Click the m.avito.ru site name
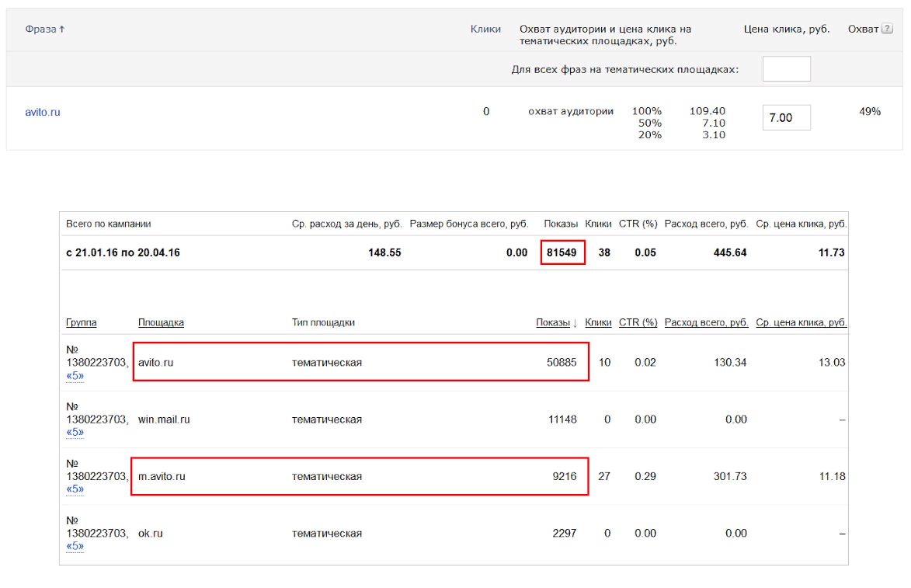The width and height of the screenshot is (911, 588). pos(162,476)
